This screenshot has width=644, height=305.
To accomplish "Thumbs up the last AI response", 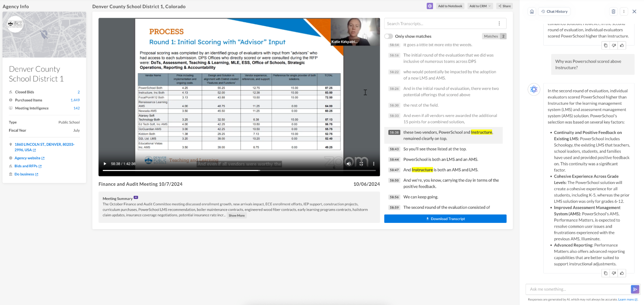I will tap(622, 273).
